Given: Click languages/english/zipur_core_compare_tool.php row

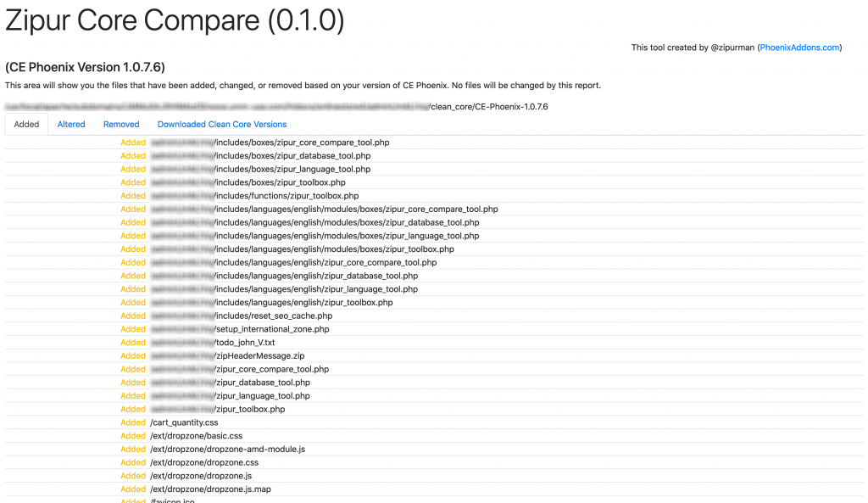Looking at the screenshot, I should 434,262.
